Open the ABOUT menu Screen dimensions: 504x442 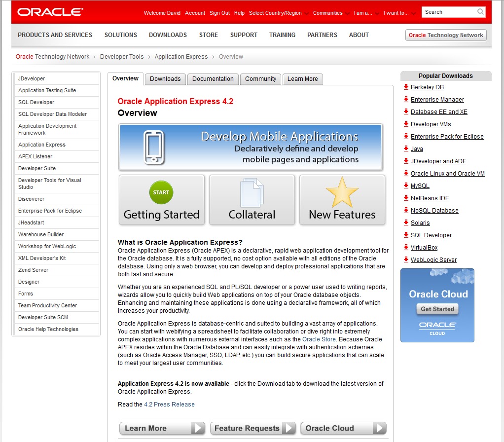(x=359, y=35)
